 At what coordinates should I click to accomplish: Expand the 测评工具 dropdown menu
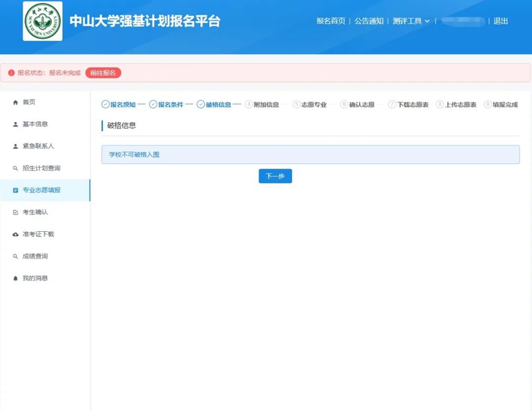click(x=411, y=21)
